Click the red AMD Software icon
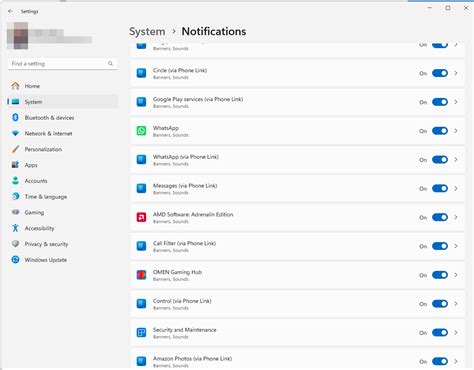474x370 pixels. (x=141, y=217)
